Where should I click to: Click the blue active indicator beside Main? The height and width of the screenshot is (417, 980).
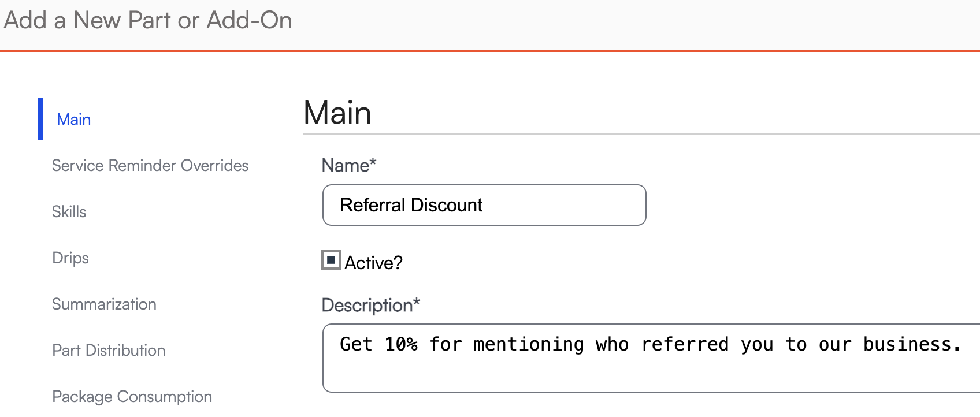coord(40,119)
